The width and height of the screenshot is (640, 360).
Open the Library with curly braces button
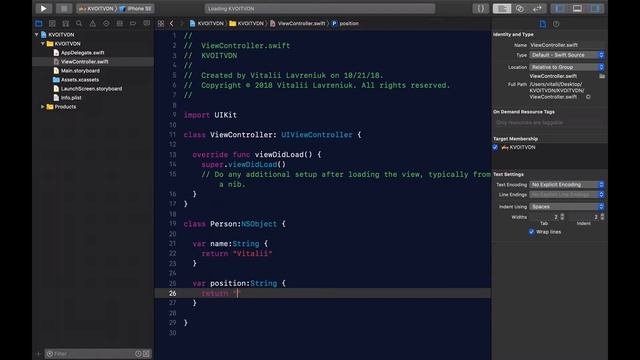click(480, 8)
